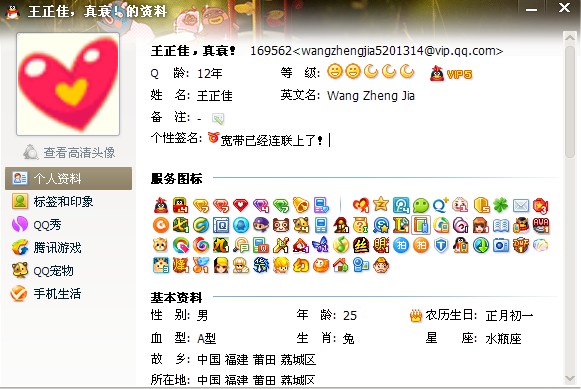Click the gold shield level 5 icon
The image size is (581, 389).
pyautogui.click(x=481, y=205)
